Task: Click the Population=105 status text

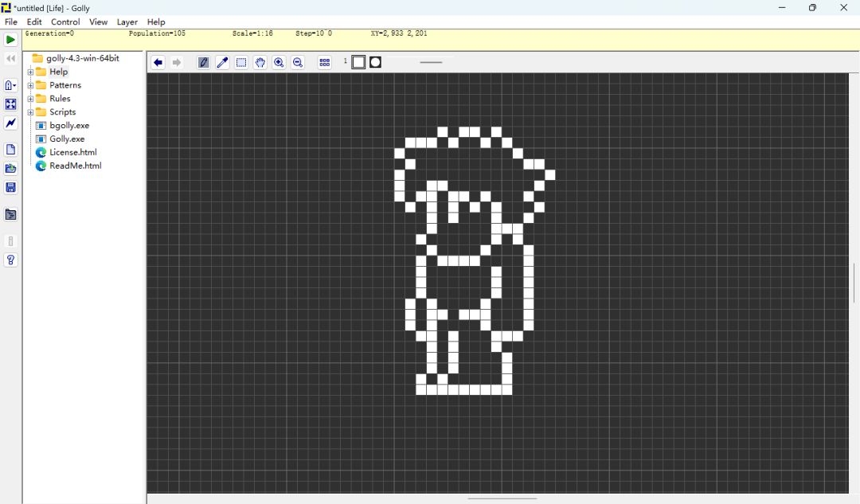Action: [x=157, y=33]
